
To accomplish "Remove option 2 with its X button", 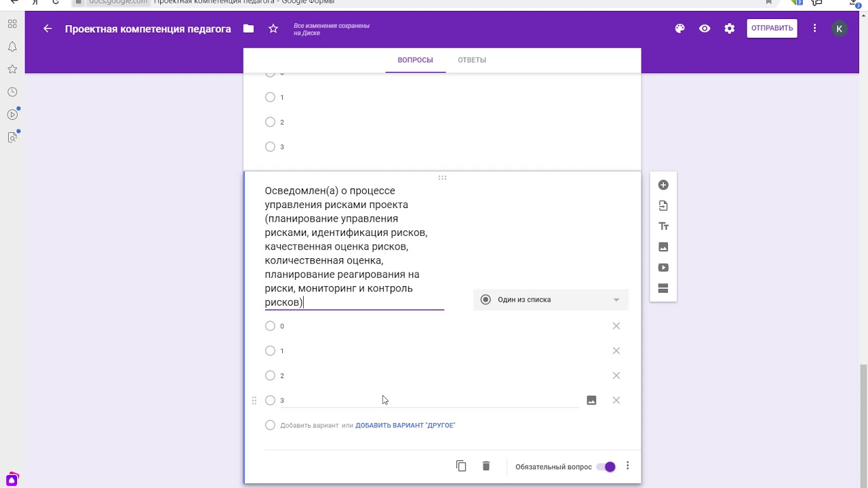I will (x=616, y=375).
